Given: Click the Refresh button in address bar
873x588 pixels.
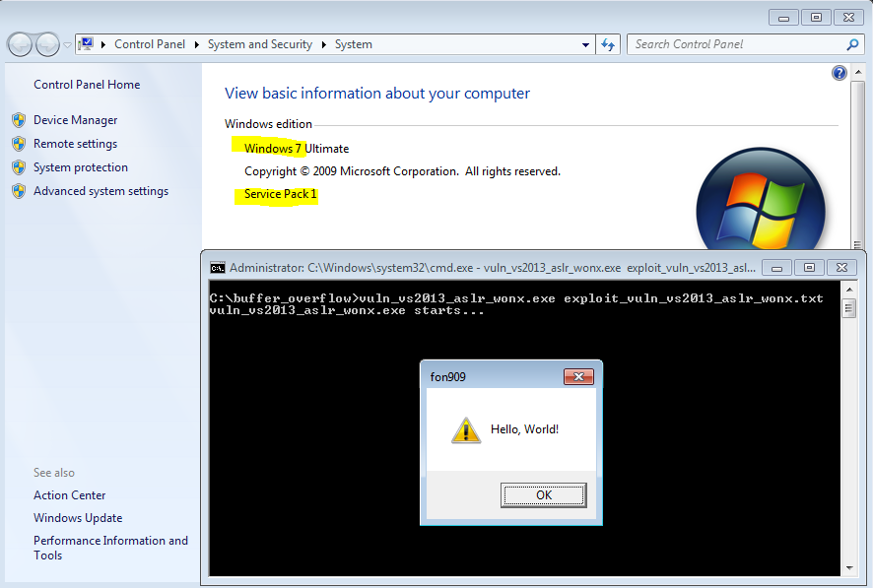Looking at the screenshot, I should [608, 44].
